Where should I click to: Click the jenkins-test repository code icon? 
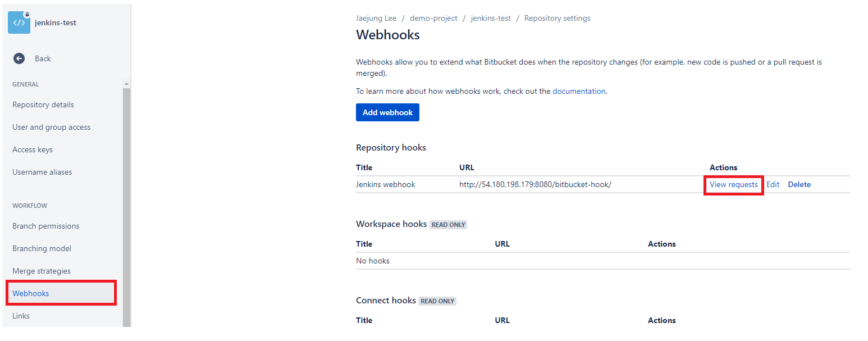click(19, 22)
